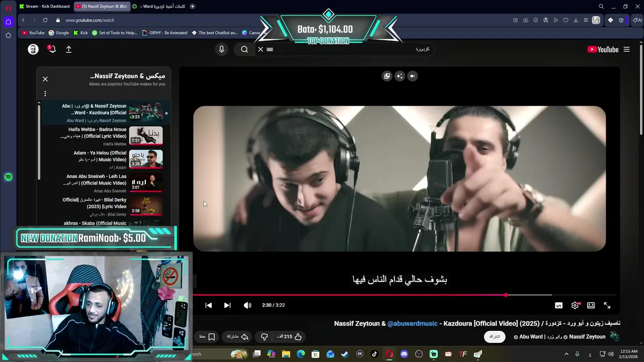The width and height of the screenshot is (644, 362).
Task: Open Steam from the Windows taskbar
Action: pos(345,354)
